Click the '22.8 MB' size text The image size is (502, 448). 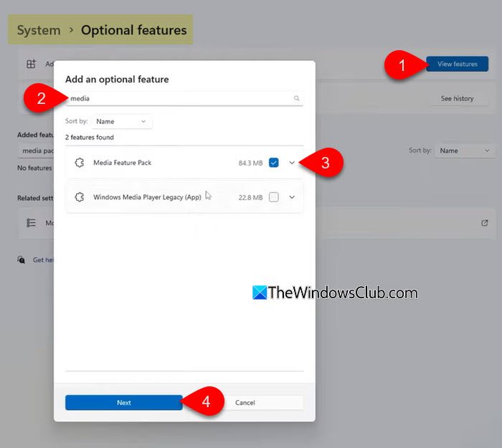(x=250, y=197)
